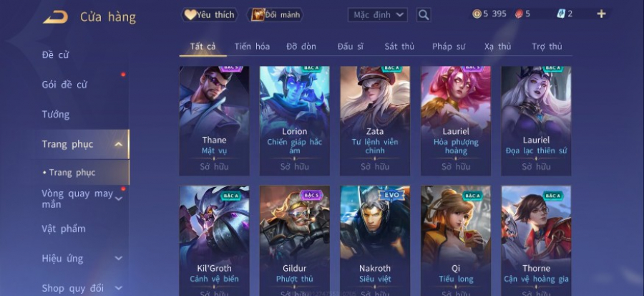The height and width of the screenshot is (296, 644).
Task: Open the Mặc định sort dropdown
Action: point(377,15)
